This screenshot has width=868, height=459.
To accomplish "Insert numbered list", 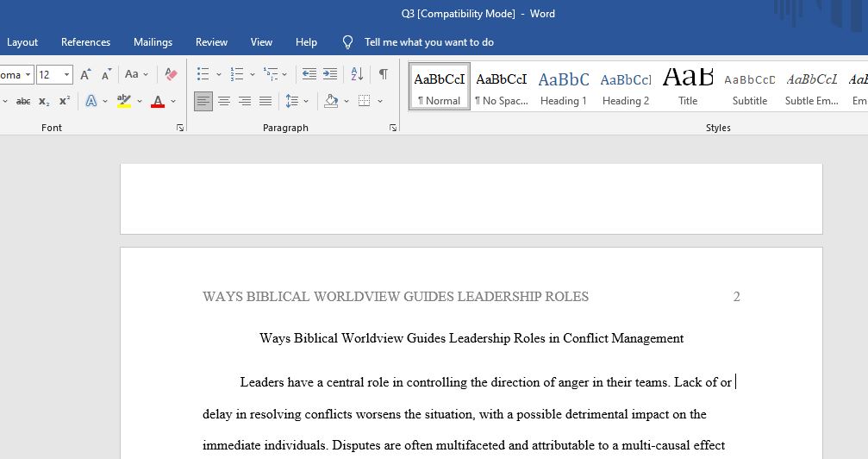I will (237, 73).
